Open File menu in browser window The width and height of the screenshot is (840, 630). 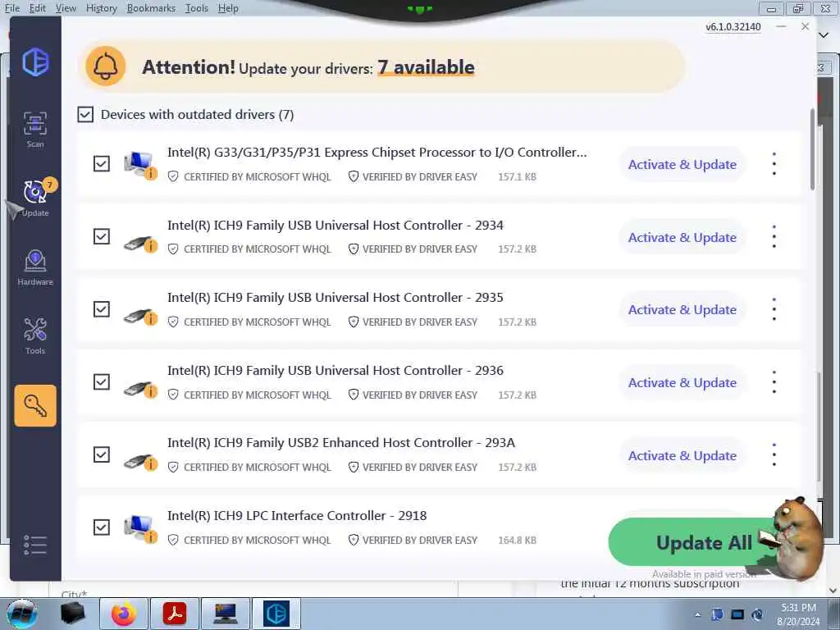point(12,8)
